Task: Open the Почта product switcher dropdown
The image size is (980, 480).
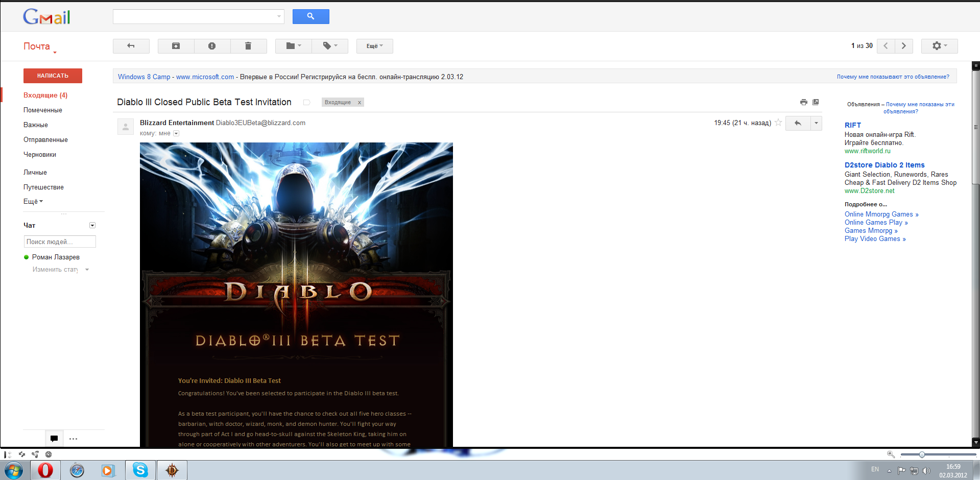Action: (40, 46)
